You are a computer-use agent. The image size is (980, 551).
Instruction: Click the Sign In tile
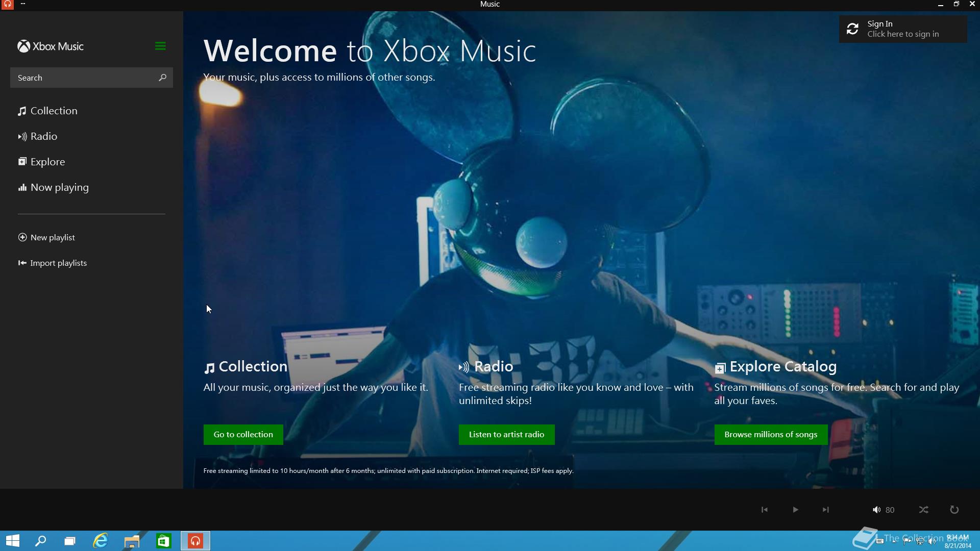(x=902, y=29)
